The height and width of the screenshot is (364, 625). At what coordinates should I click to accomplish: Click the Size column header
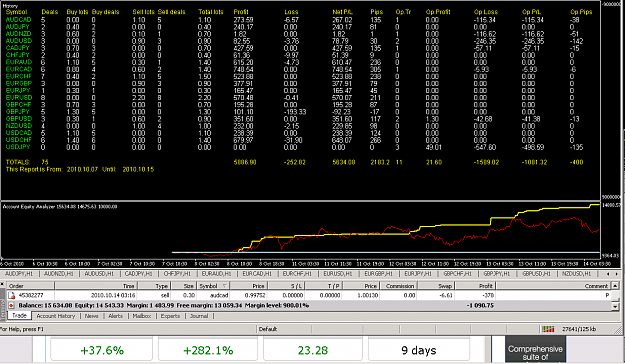184,286
